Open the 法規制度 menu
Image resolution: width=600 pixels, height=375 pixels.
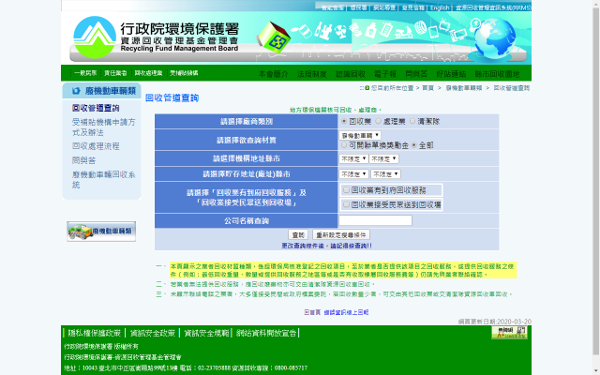pyautogui.click(x=312, y=73)
